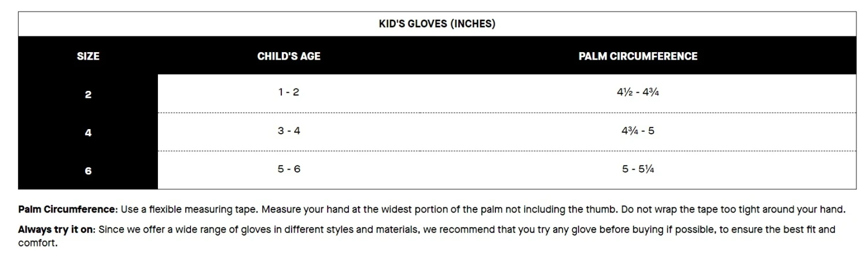This screenshot has width=868, height=253.
Task: Click the SIZE column header
Action: pyautogui.click(x=88, y=56)
